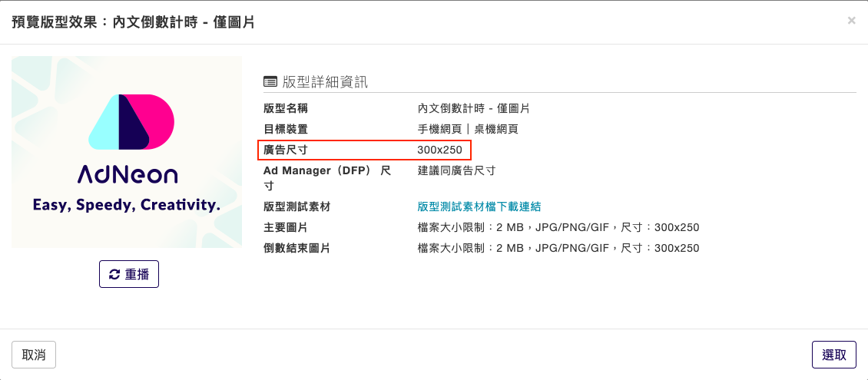Click the list icon beside 版型詳細資訊
This screenshot has height=380, width=868.
pyautogui.click(x=270, y=82)
